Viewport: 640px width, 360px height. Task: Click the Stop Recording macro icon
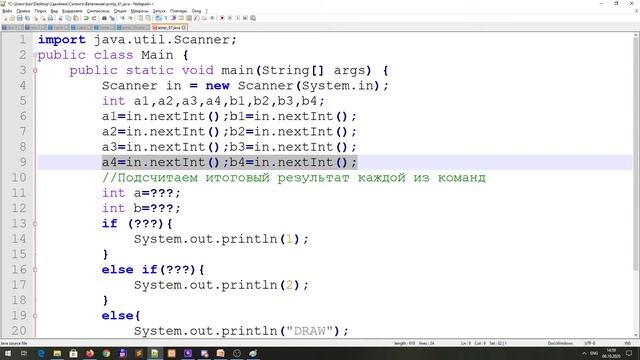click(230, 18)
